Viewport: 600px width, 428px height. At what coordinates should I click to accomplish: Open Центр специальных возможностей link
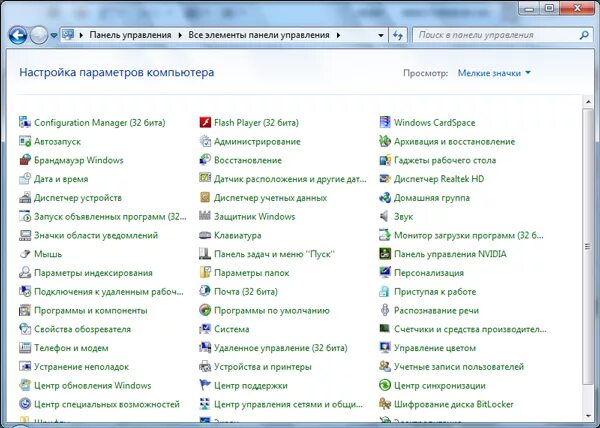[x=107, y=404]
